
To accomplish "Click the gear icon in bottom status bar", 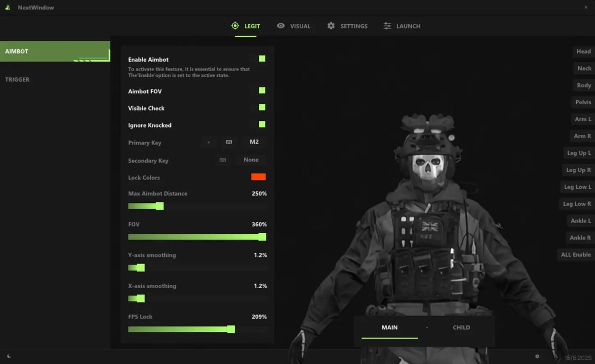I will pyautogui.click(x=537, y=356).
